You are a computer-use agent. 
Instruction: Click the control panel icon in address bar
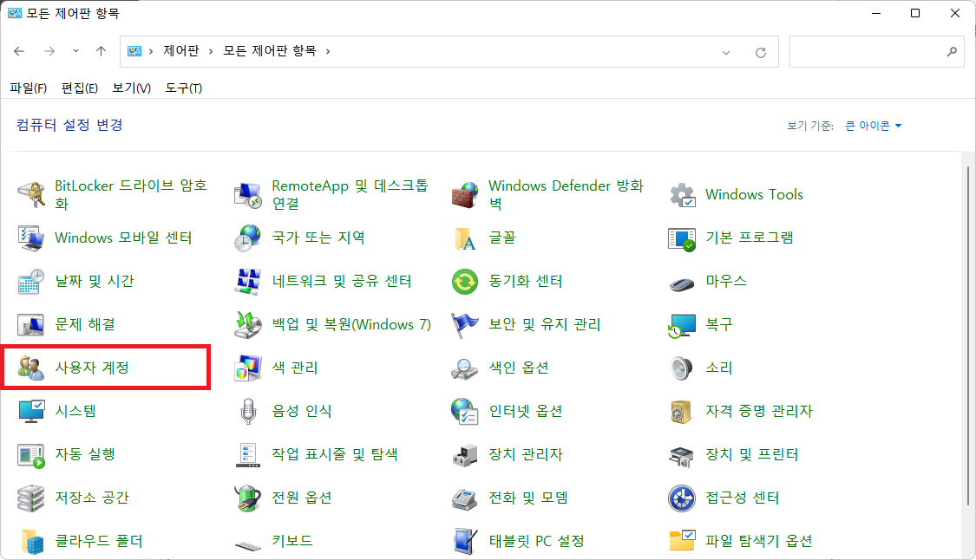(x=134, y=51)
